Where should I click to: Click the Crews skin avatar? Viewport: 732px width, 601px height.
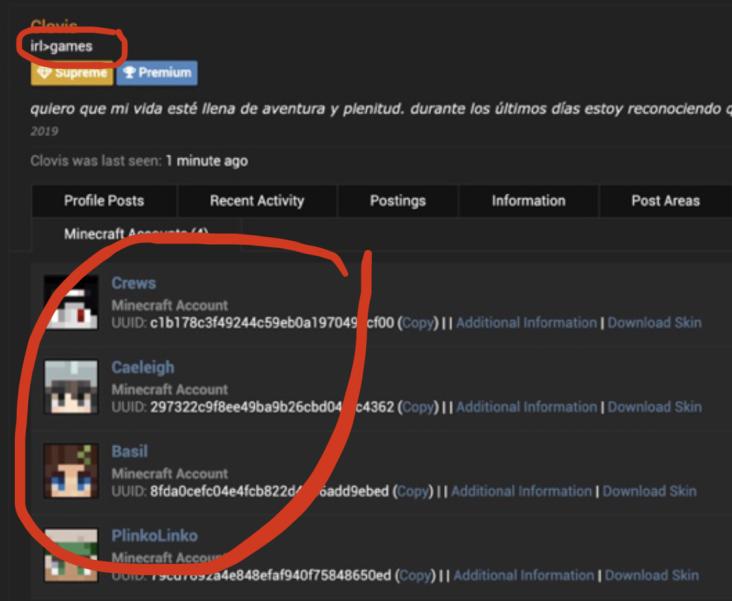click(71, 302)
